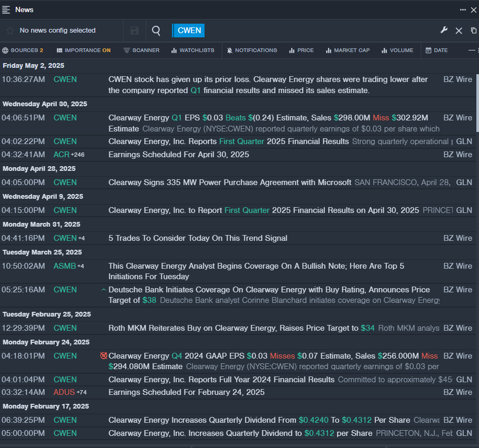Click CWEN ticker on 04:05:00PM row

pyautogui.click(x=65, y=182)
